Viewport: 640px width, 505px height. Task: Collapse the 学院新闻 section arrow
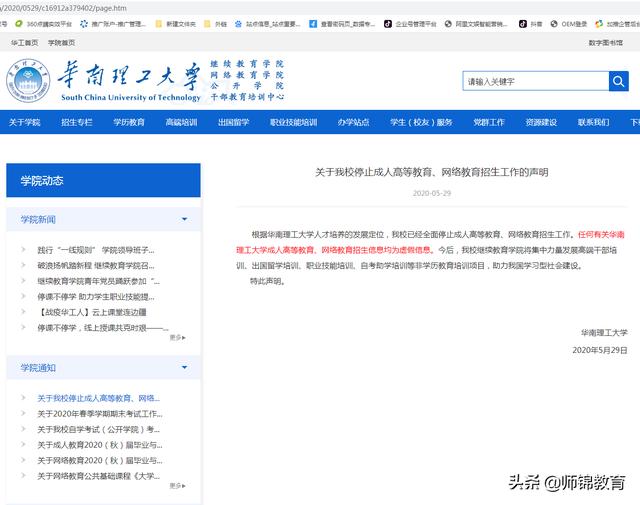coord(184,219)
